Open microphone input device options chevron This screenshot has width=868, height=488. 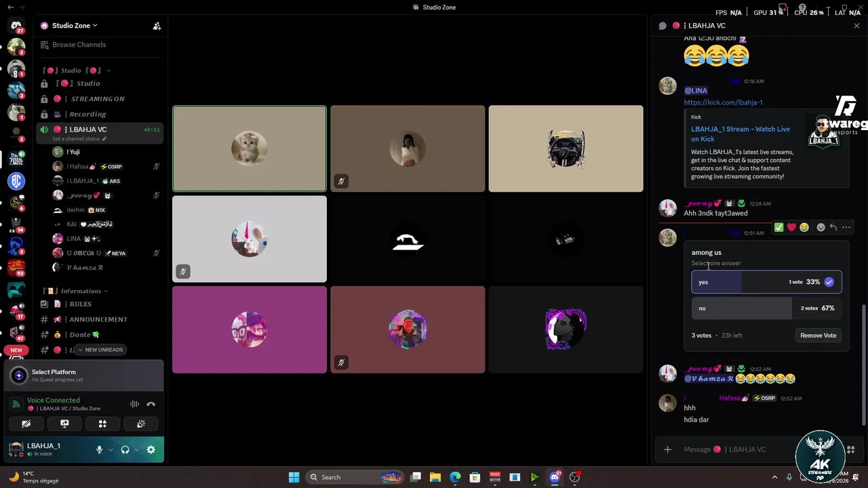pyautogui.click(x=110, y=449)
